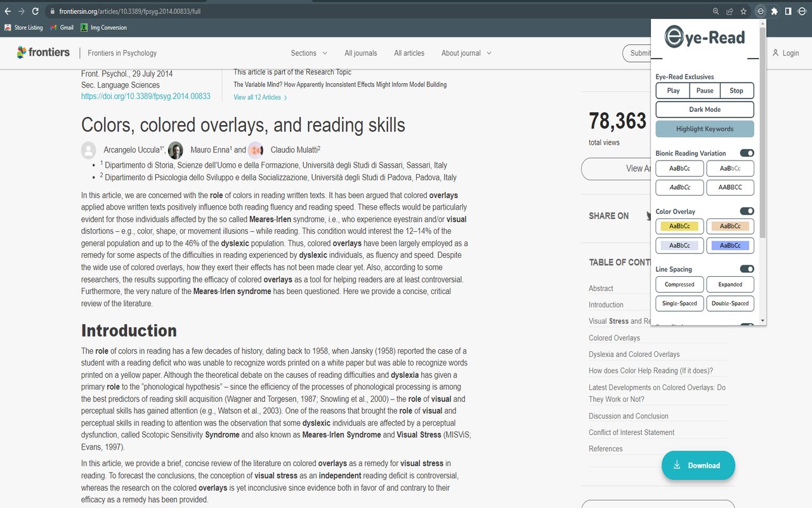Screen dimensions: 812x508
Task: Go back using browser back arrow
Action: (x=8, y=11)
